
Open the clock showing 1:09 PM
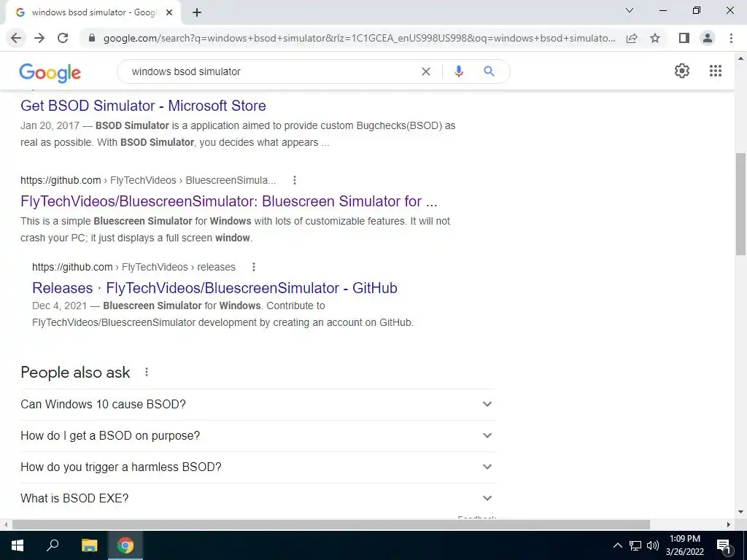(684, 545)
